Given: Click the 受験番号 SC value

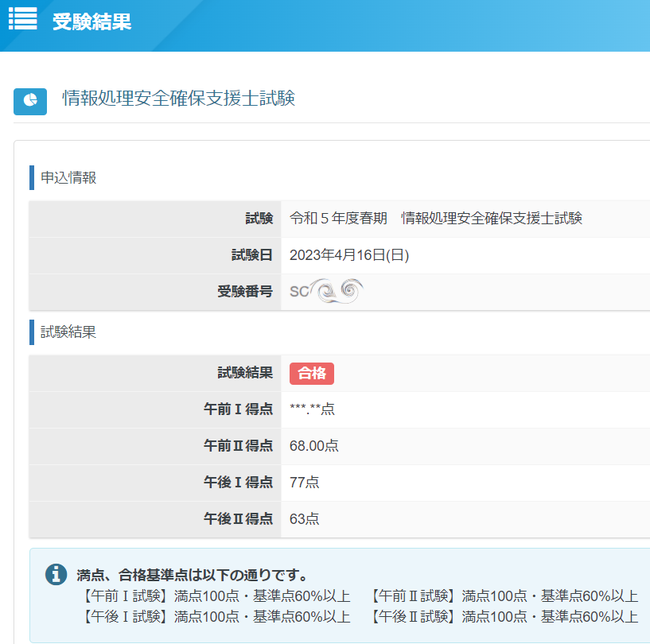Looking at the screenshot, I should point(326,291).
